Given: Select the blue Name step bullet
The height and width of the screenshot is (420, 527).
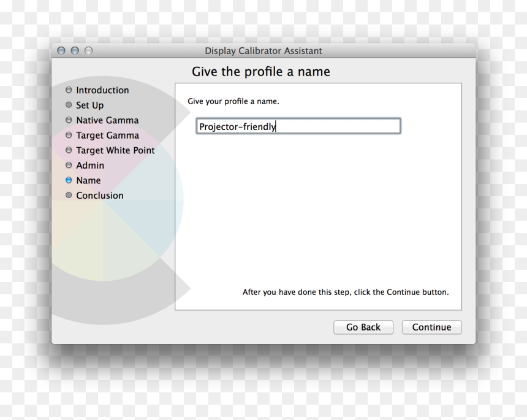Looking at the screenshot, I should click(69, 180).
